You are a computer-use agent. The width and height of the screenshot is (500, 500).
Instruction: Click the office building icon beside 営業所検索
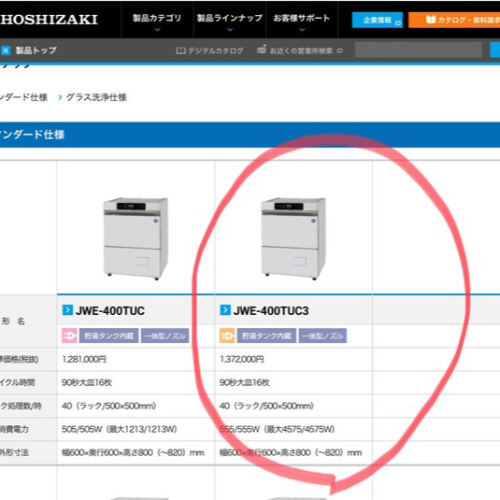click(262, 49)
